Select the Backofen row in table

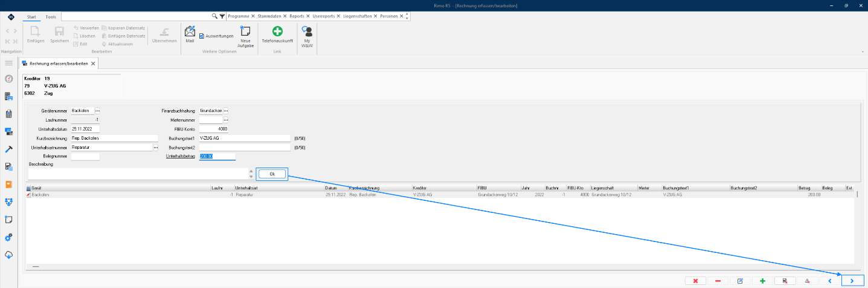click(441, 195)
